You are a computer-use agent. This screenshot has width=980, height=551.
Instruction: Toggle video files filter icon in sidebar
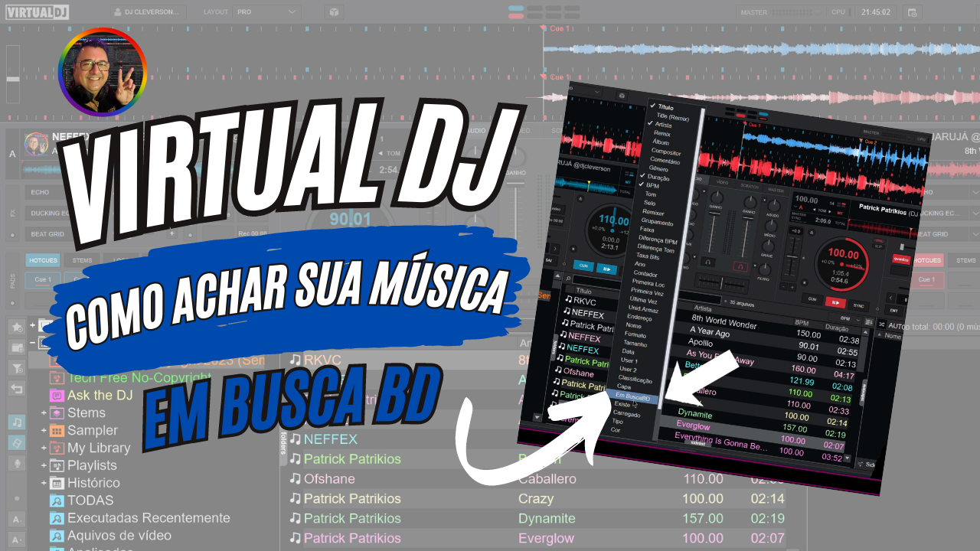pos(16,442)
